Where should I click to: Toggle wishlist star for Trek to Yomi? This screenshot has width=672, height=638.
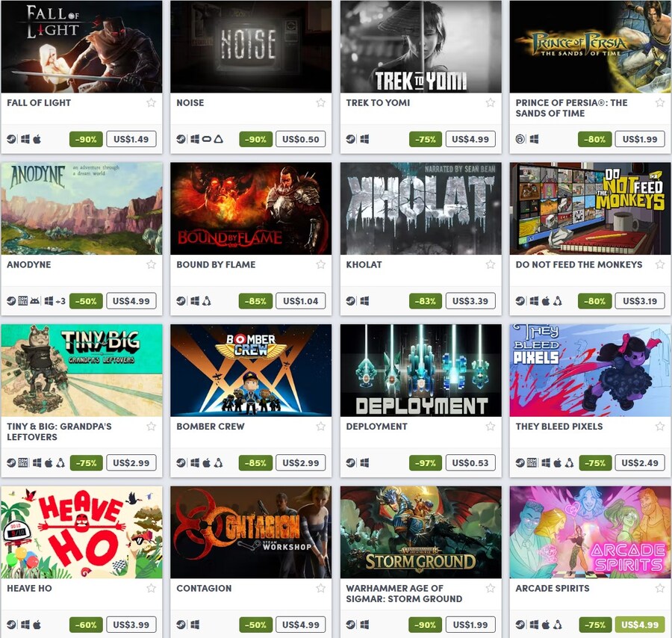click(491, 102)
